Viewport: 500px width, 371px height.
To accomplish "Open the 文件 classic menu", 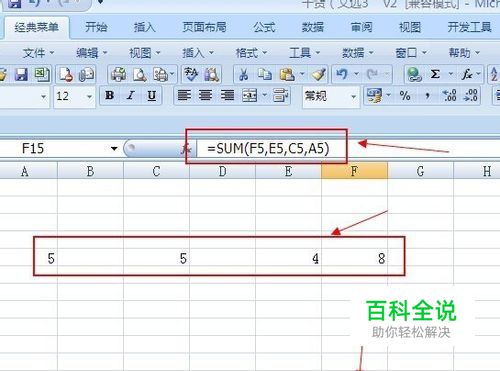I will (x=38, y=53).
